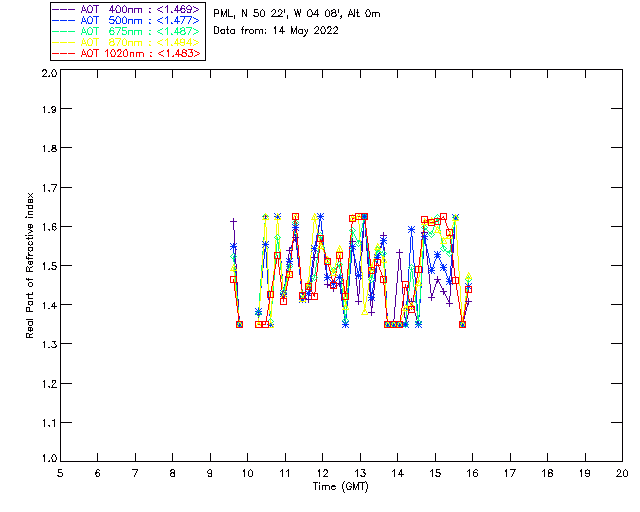640x512 pixels.
Task: Click the 20 x-axis hour label
Action: point(622,473)
